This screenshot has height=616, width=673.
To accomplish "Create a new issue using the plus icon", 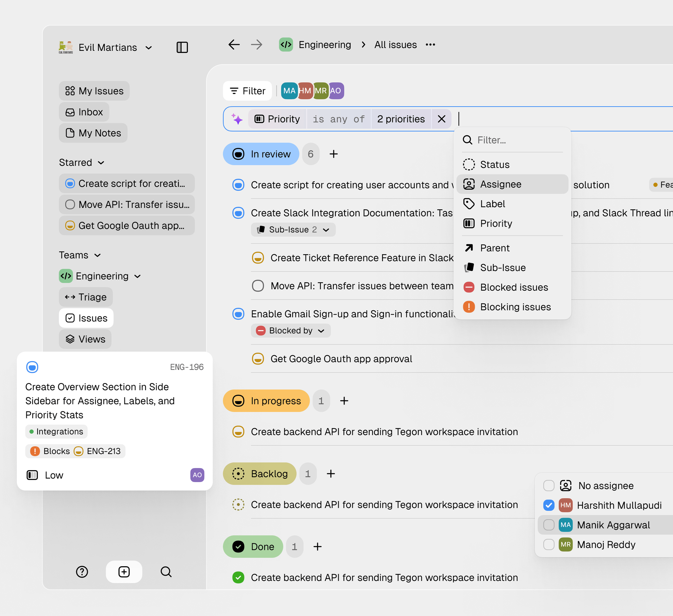I will click(124, 572).
